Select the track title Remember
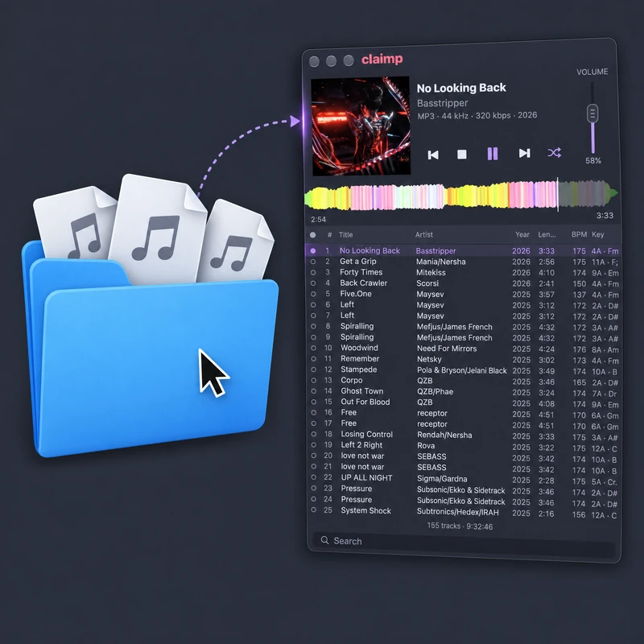The height and width of the screenshot is (644, 644). point(360,358)
